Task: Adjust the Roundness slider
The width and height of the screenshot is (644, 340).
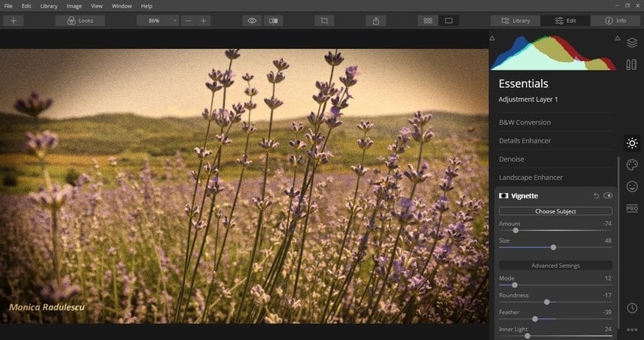Action: point(547,302)
